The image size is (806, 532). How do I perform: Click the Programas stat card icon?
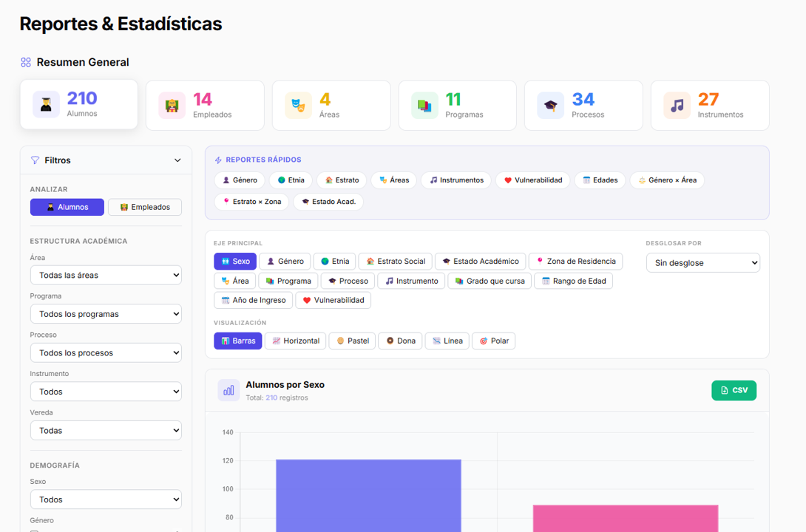424,106
